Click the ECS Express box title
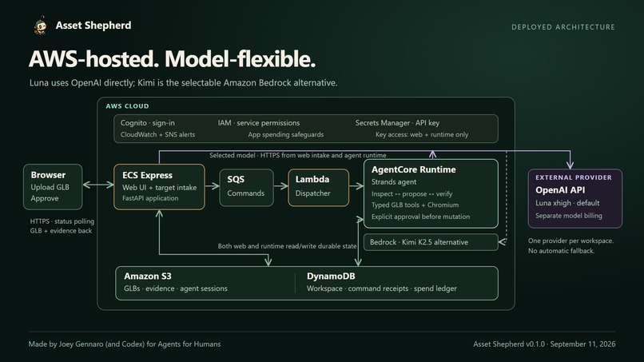The height and width of the screenshot is (362, 644). point(148,176)
